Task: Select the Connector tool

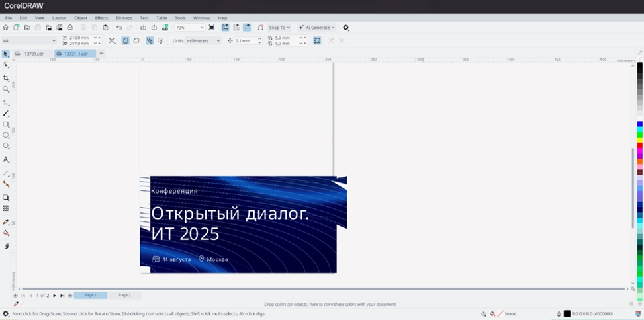Action: click(x=6, y=184)
